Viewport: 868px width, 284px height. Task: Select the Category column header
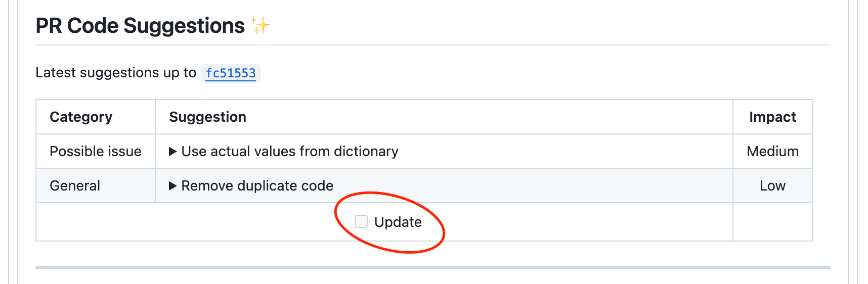click(x=81, y=117)
